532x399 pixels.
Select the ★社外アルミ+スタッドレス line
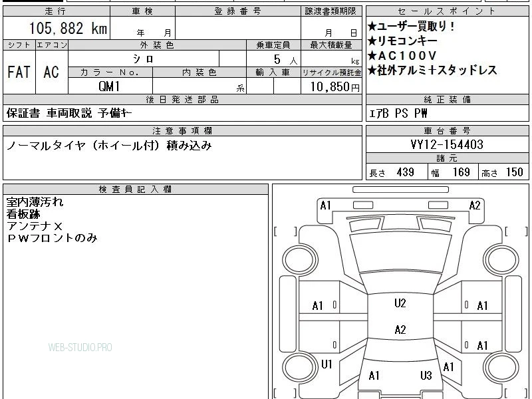[x=432, y=70]
